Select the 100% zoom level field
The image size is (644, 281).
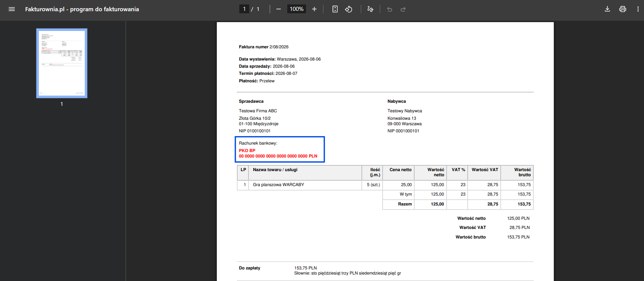click(296, 9)
